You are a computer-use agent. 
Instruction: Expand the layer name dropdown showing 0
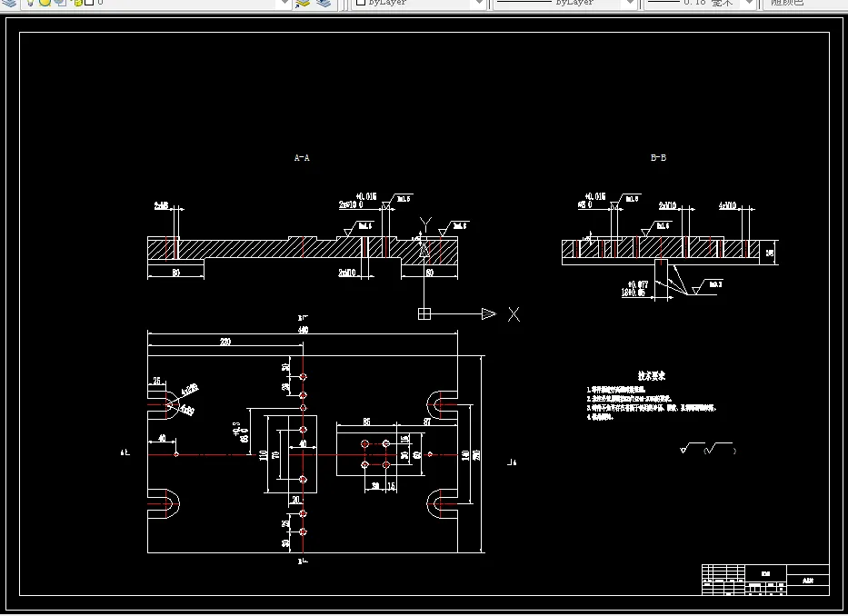[x=284, y=4]
